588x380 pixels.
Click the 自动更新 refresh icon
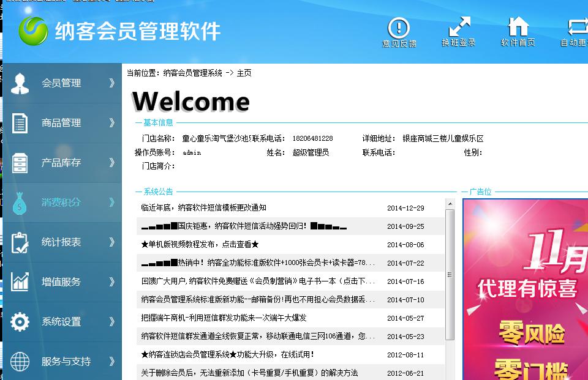pyautogui.click(x=577, y=28)
